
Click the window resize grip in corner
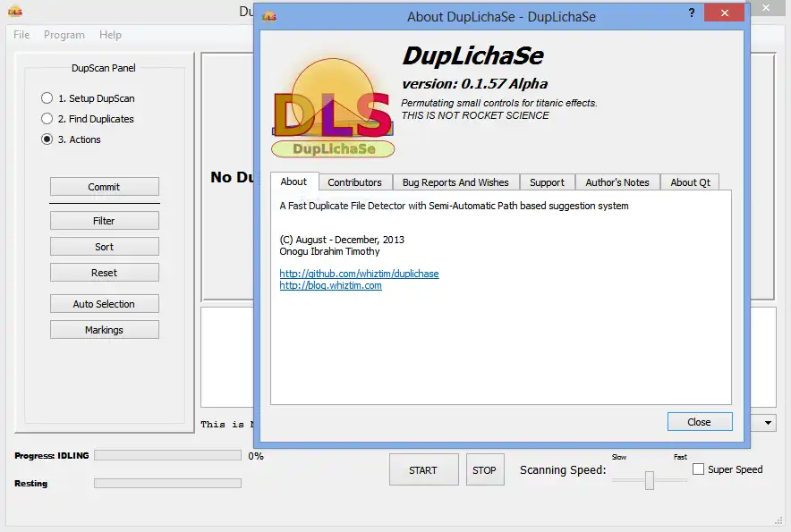(778, 520)
